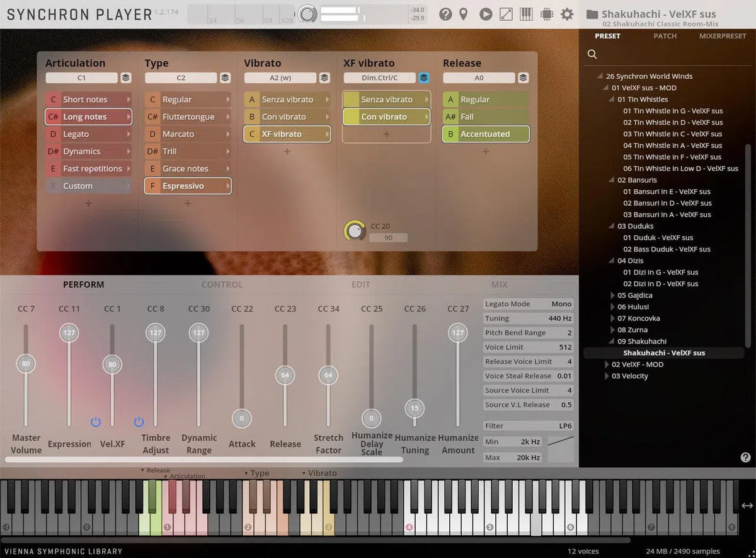Image resolution: width=756 pixels, height=558 pixels.
Task: Expand the 03 Velocity folder
Action: (607, 376)
